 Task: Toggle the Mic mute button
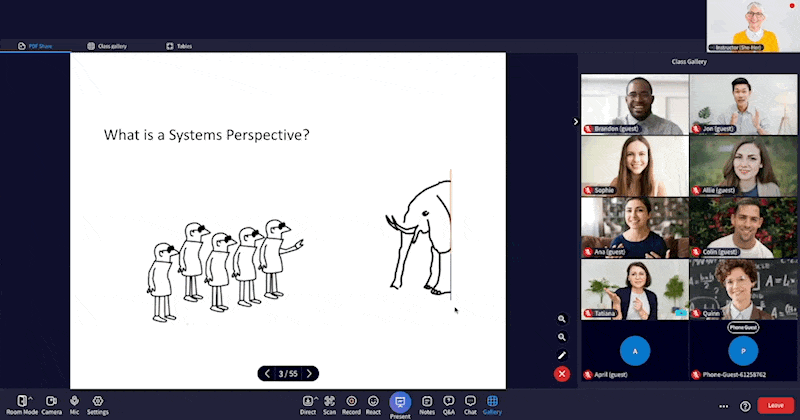pos(74,405)
